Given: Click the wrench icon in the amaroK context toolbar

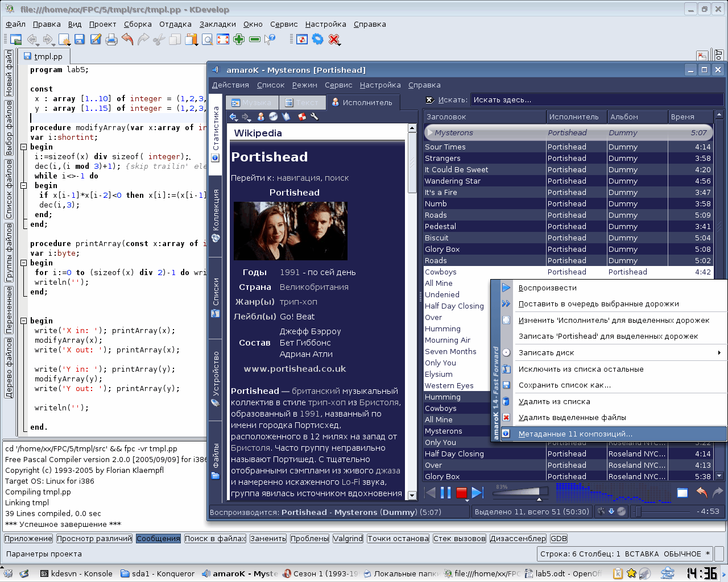Looking at the screenshot, I should coord(315,117).
